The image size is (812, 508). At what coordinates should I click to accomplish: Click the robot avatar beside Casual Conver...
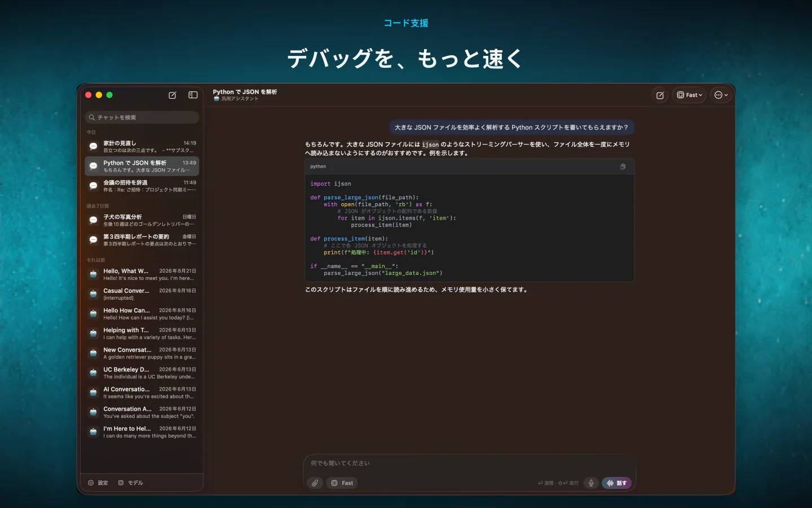94,294
